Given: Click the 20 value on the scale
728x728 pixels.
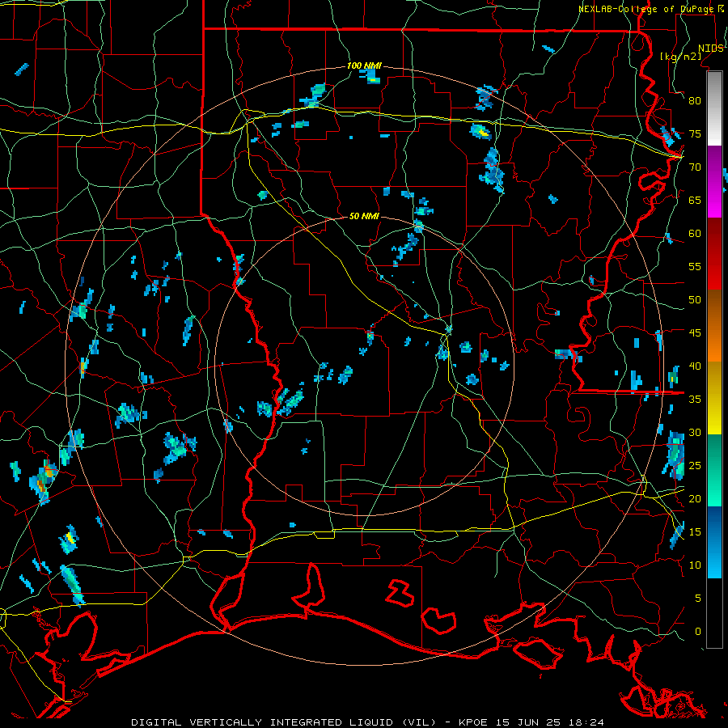Looking at the screenshot, I should 695,499.
